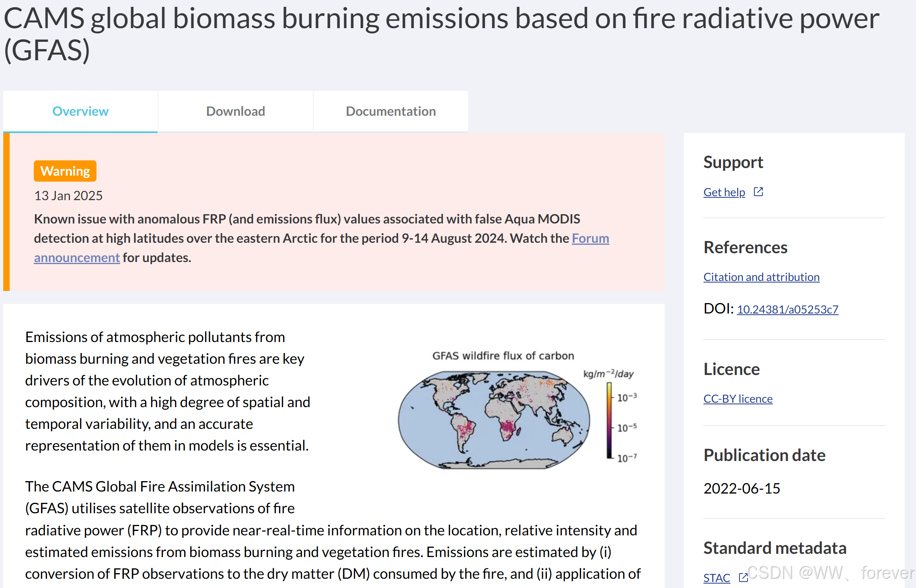This screenshot has width=916, height=588.
Task: Click the Support section heading
Action: [x=733, y=162]
